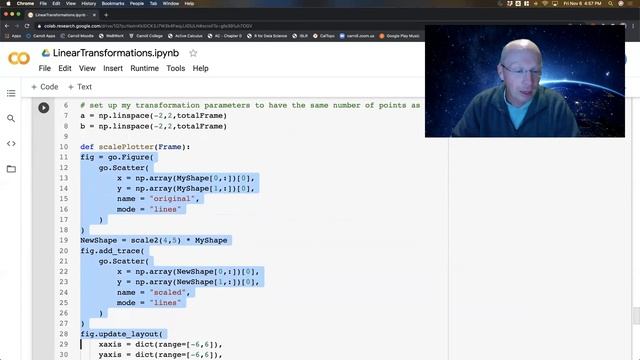Screen dimensions: 640x360
Task: Open Colab find and replace search icon
Action: [11, 118]
